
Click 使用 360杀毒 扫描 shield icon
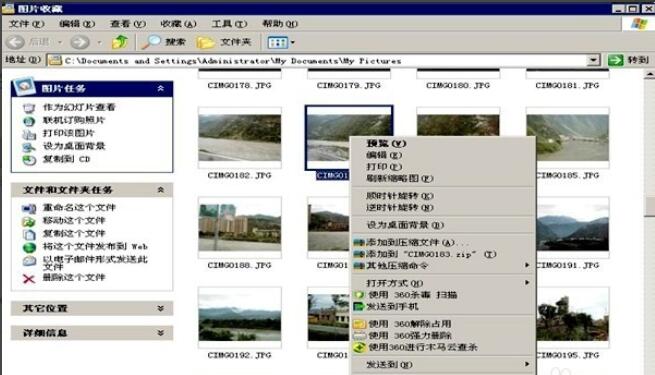[359, 295]
